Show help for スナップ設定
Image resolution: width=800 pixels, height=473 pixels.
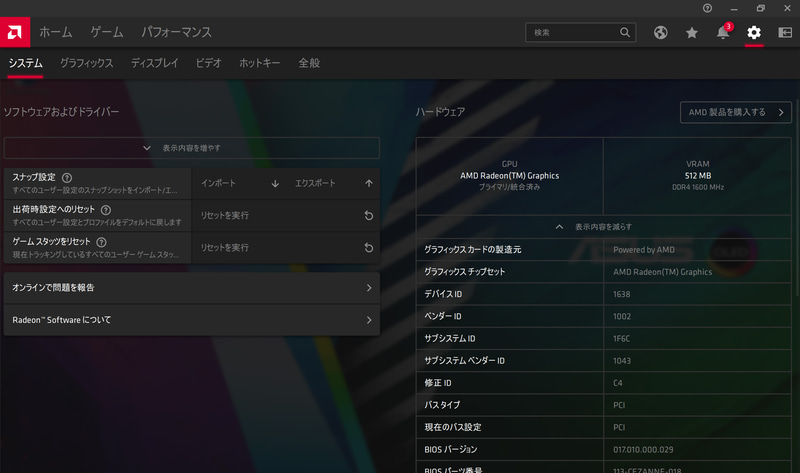pos(67,178)
